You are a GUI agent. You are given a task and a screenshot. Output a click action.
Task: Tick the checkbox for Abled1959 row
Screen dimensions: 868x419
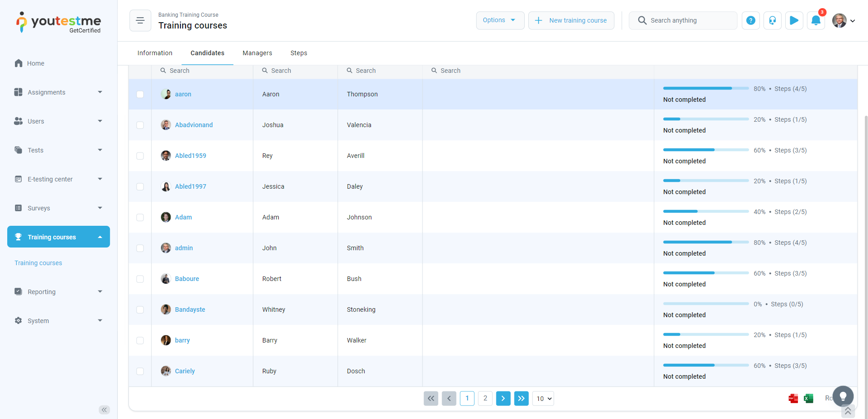140,156
